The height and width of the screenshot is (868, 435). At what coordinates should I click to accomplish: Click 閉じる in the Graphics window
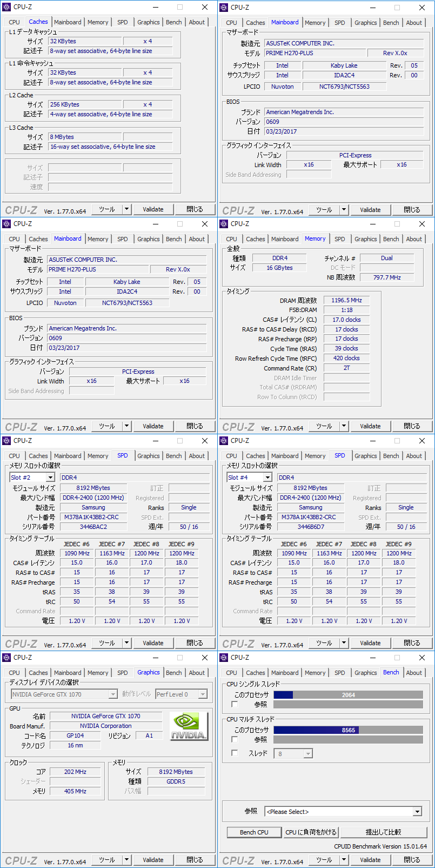(195, 860)
